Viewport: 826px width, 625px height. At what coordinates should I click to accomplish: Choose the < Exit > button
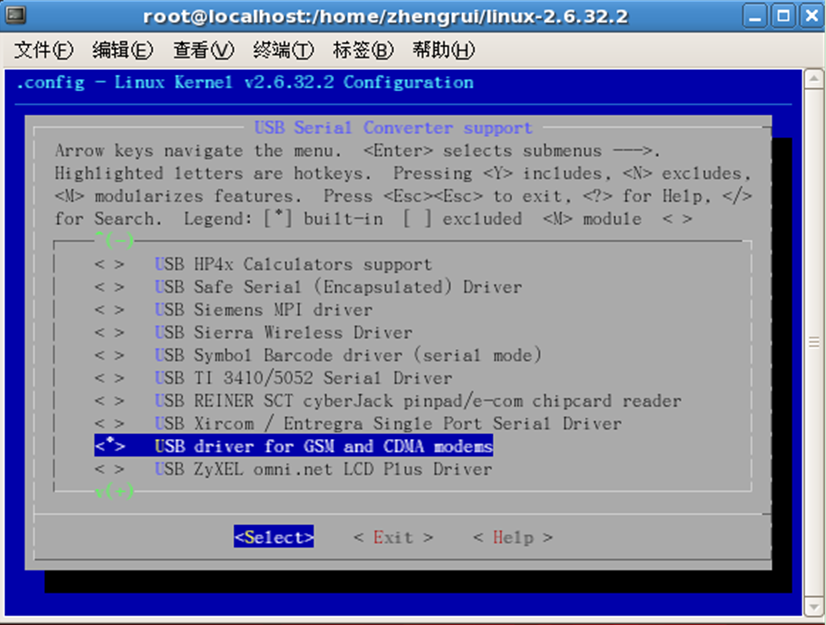pos(392,537)
